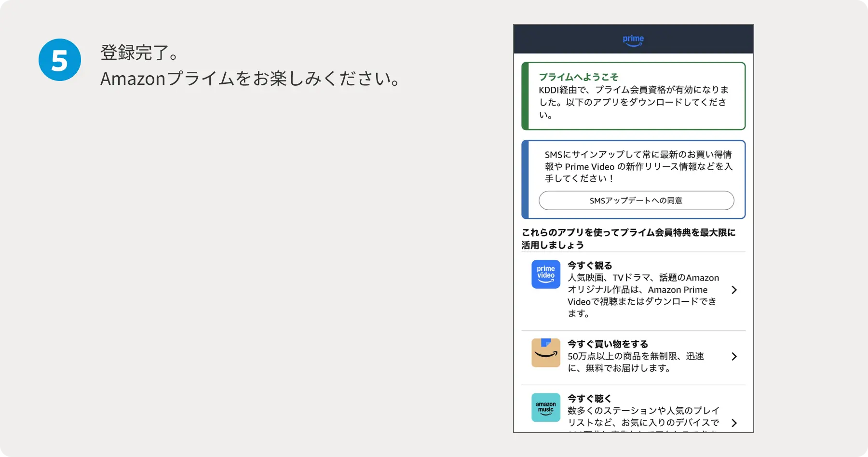This screenshot has width=868, height=457.
Task: Click the arrow beside 今すぐ買い物をする
Action: pyautogui.click(x=734, y=356)
